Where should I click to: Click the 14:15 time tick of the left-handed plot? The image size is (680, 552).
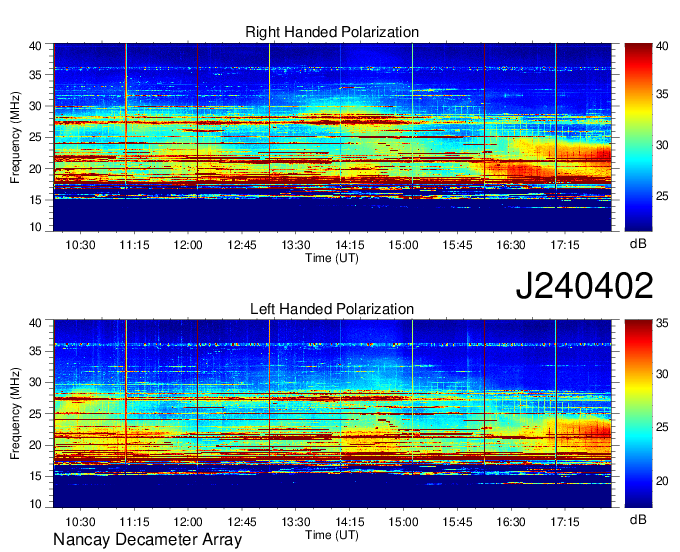(350, 521)
